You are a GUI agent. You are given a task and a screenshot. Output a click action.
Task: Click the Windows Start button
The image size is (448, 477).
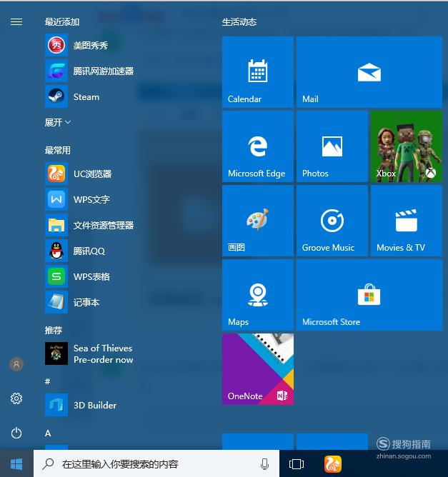[16, 464]
